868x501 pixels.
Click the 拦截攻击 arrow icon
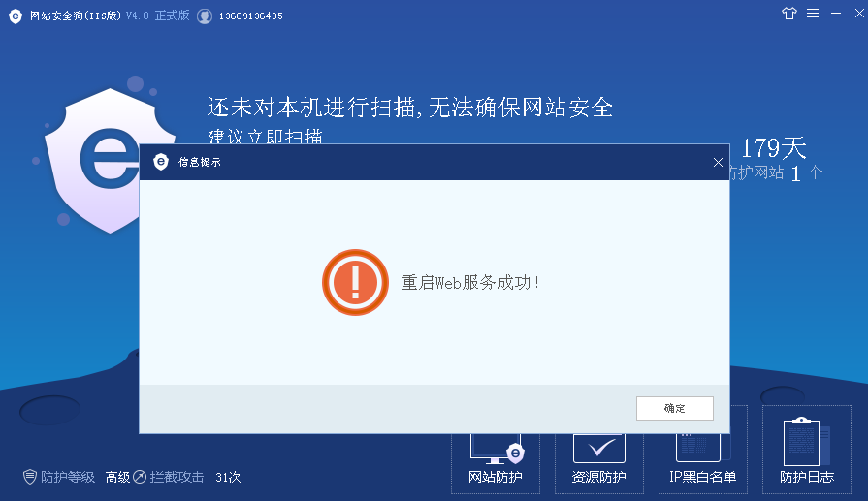140,477
